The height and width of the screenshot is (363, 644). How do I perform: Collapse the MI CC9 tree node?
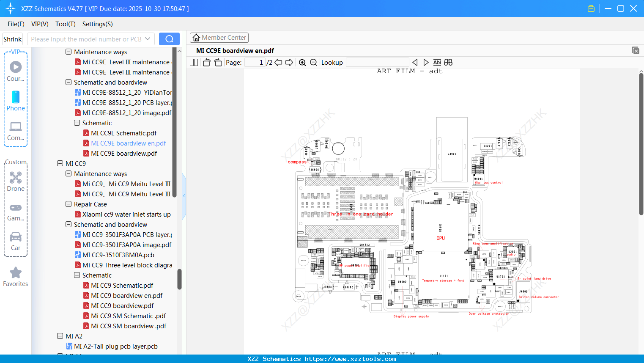[60, 163]
